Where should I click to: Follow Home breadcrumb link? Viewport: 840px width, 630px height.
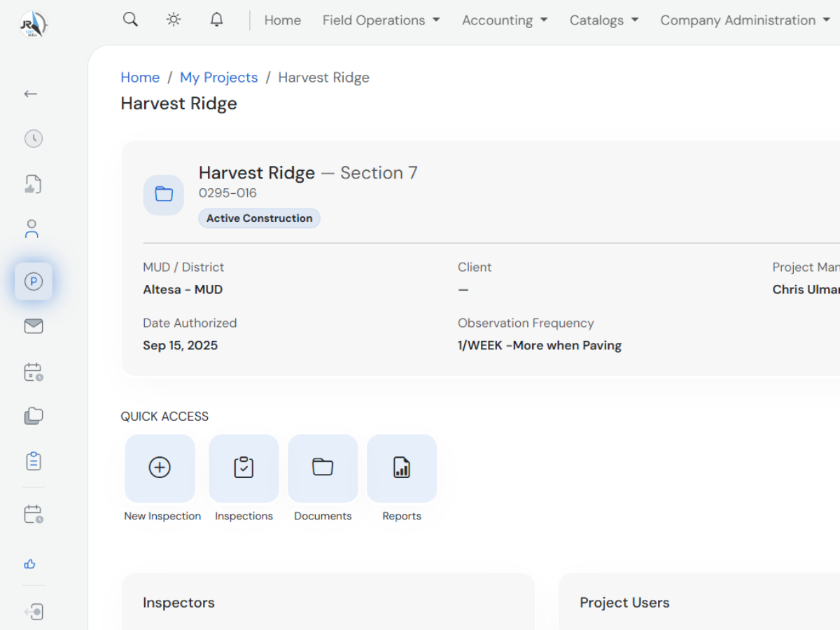(140, 78)
